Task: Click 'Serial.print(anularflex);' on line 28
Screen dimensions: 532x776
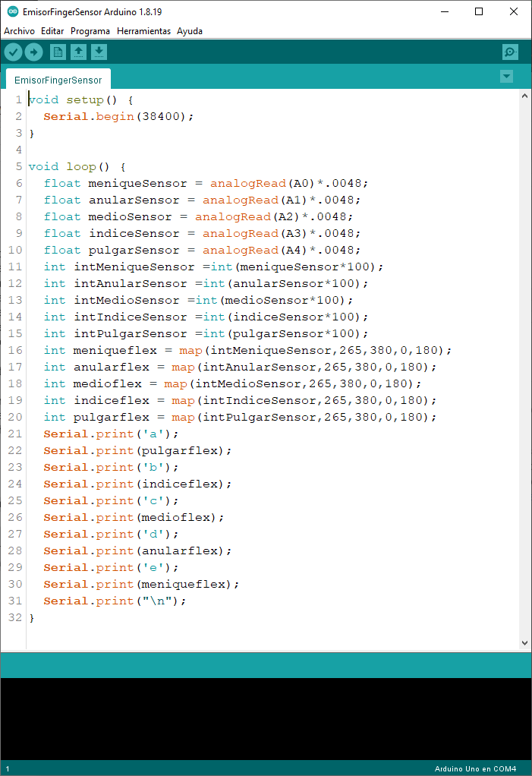Action: (x=137, y=550)
